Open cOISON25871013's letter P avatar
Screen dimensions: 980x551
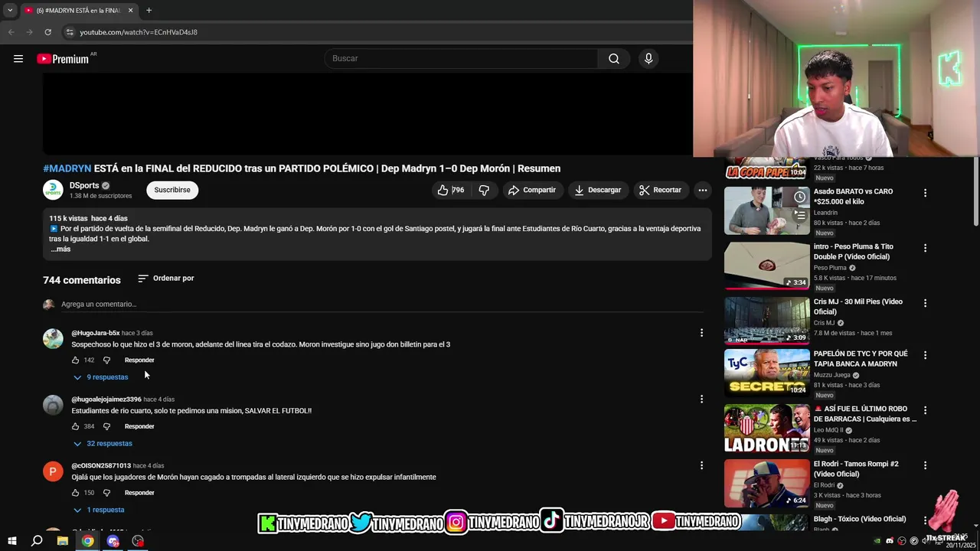[x=53, y=471]
